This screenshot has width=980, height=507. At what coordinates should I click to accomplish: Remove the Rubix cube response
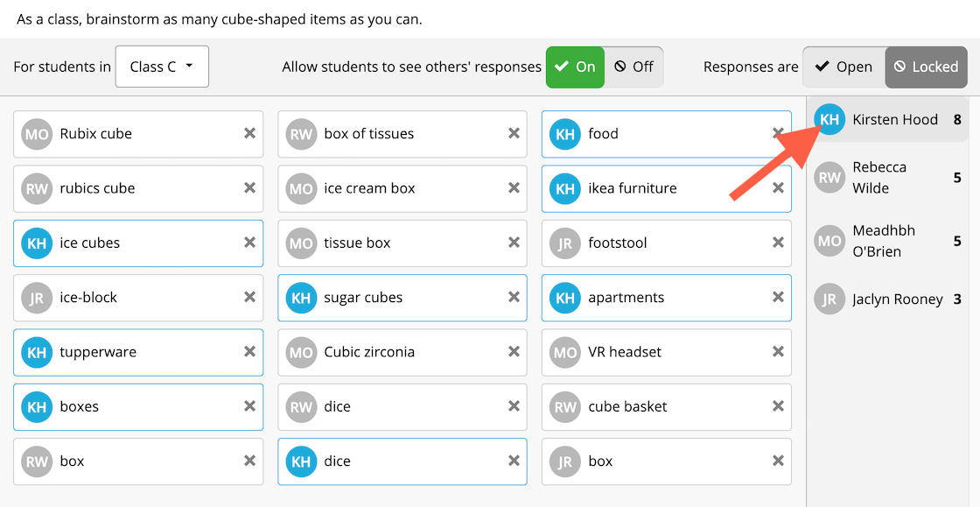point(249,133)
